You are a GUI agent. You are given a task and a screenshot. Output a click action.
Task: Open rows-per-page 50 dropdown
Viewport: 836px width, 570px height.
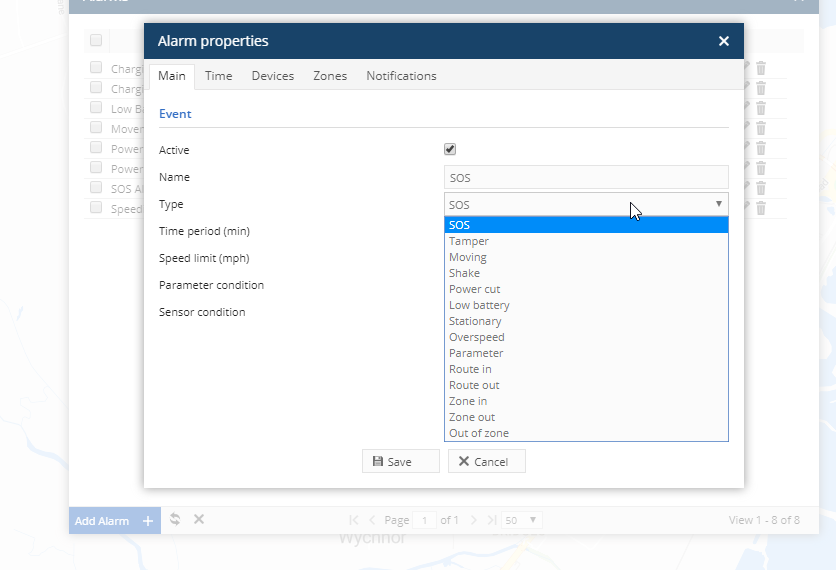click(x=521, y=520)
